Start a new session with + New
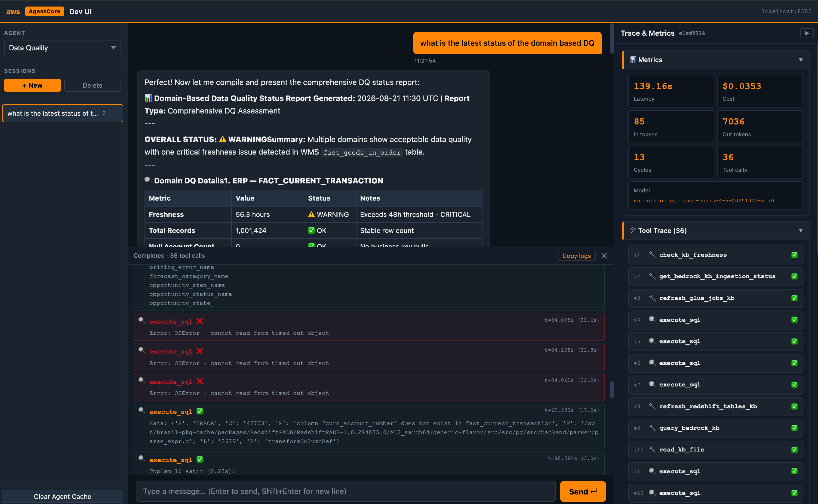The width and height of the screenshot is (818, 504). tap(32, 85)
